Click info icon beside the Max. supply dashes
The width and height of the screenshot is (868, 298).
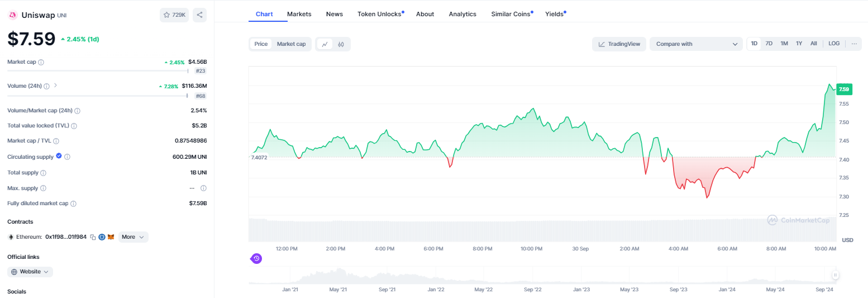pyautogui.click(x=203, y=188)
